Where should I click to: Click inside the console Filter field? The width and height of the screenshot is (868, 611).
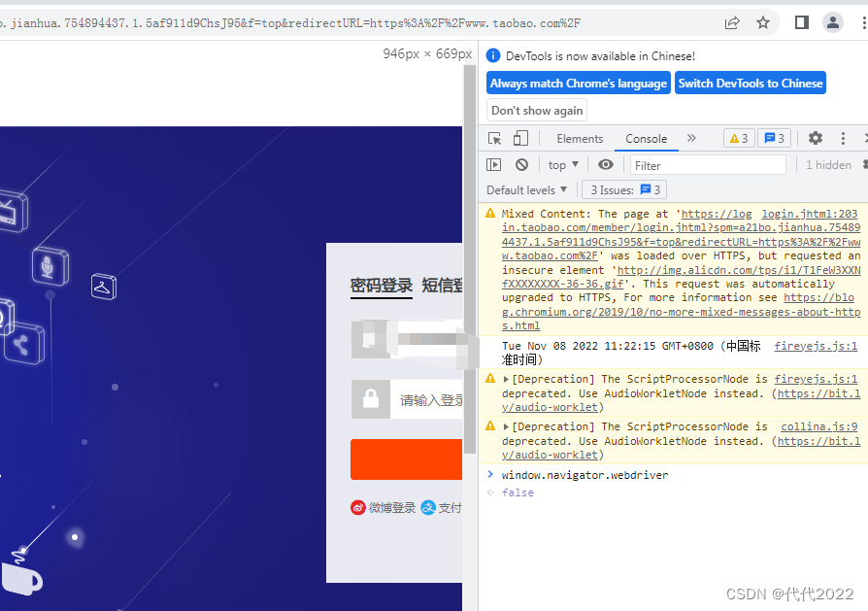709,164
